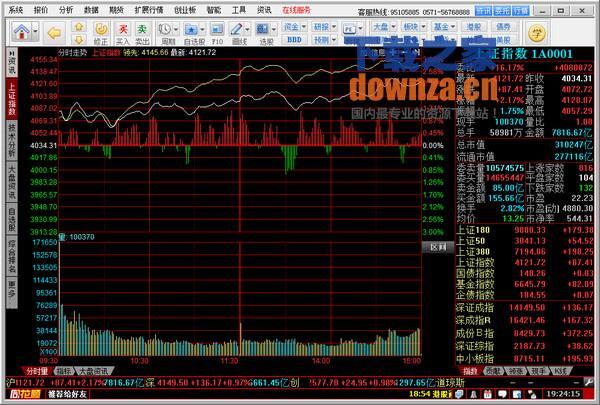This screenshot has width=600, height=405.
Task: Expand the 周期 dropdown arrow
Action: pos(176,29)
